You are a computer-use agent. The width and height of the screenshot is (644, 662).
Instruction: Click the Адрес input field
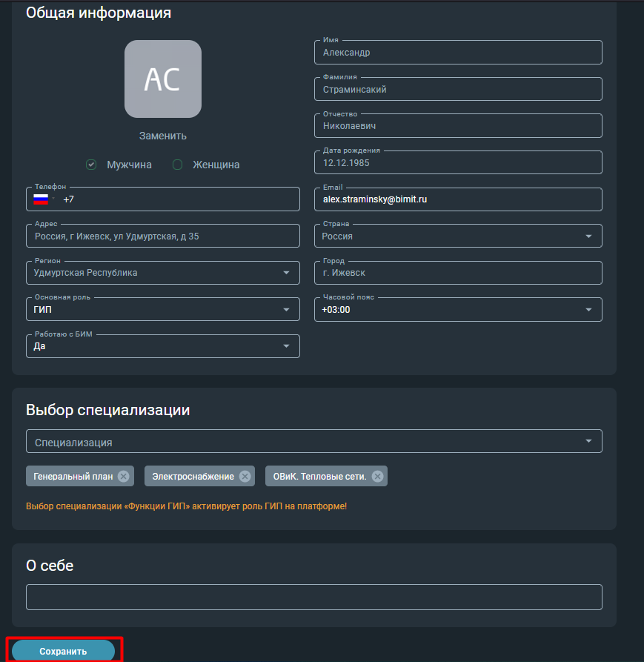[x=163, y=236]
